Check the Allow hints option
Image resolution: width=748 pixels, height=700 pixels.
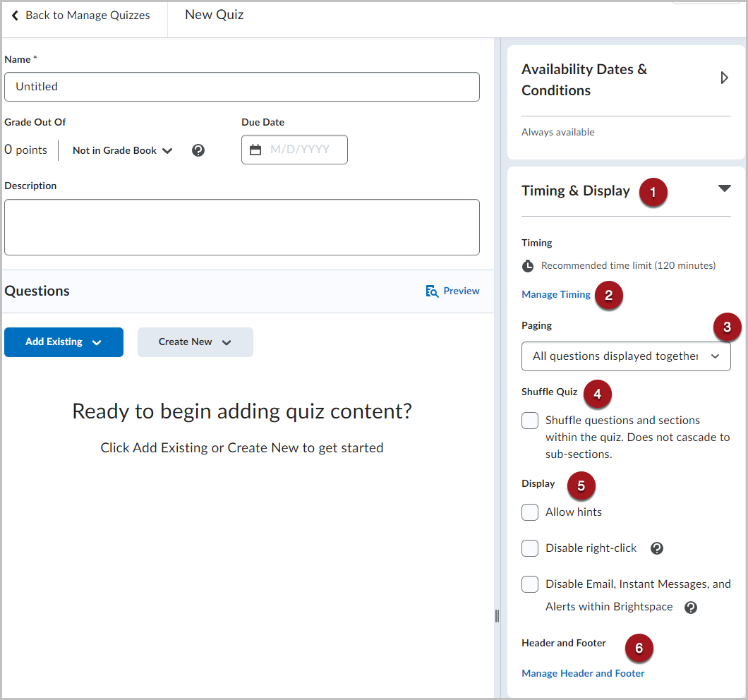(x=530, y=512)
